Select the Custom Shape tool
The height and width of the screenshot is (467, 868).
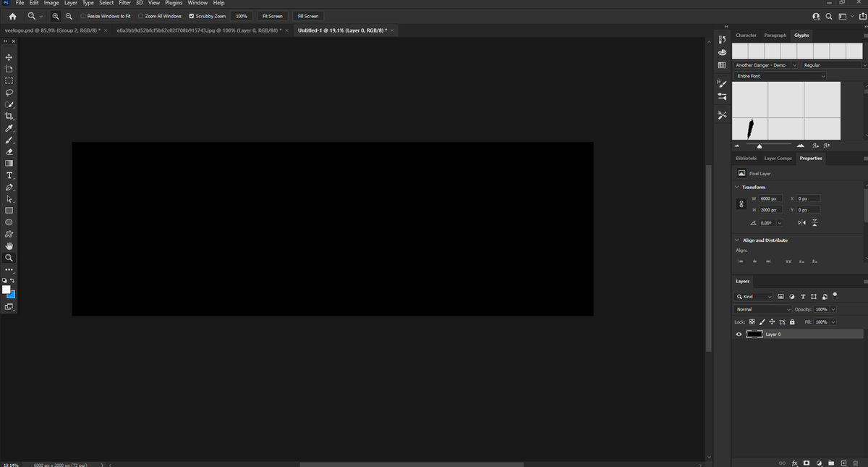9,234
